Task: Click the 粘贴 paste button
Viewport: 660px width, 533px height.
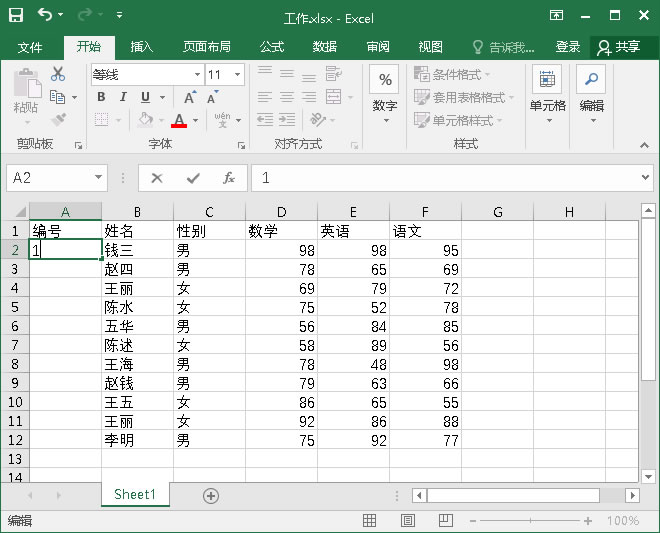Action: point(27,96)
